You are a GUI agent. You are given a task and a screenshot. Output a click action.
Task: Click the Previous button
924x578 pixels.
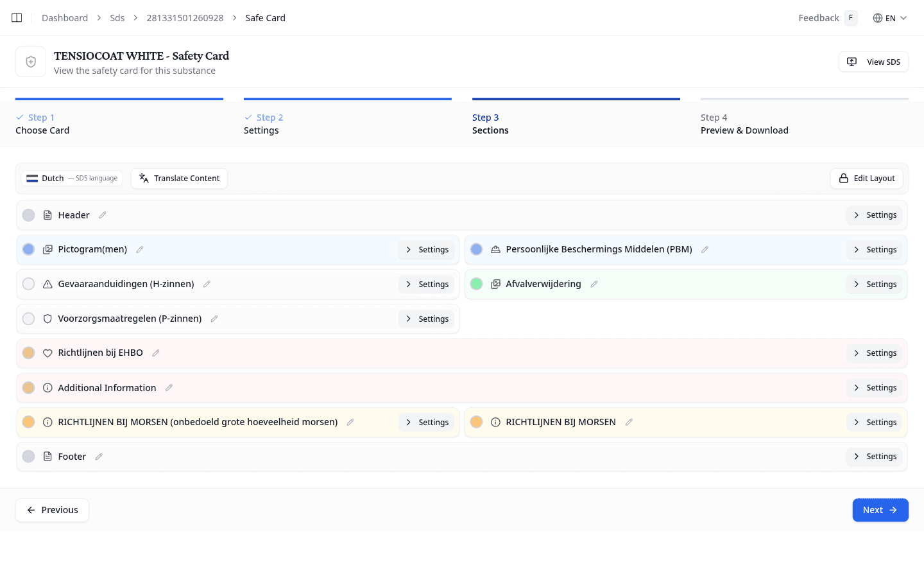point(52,510)
